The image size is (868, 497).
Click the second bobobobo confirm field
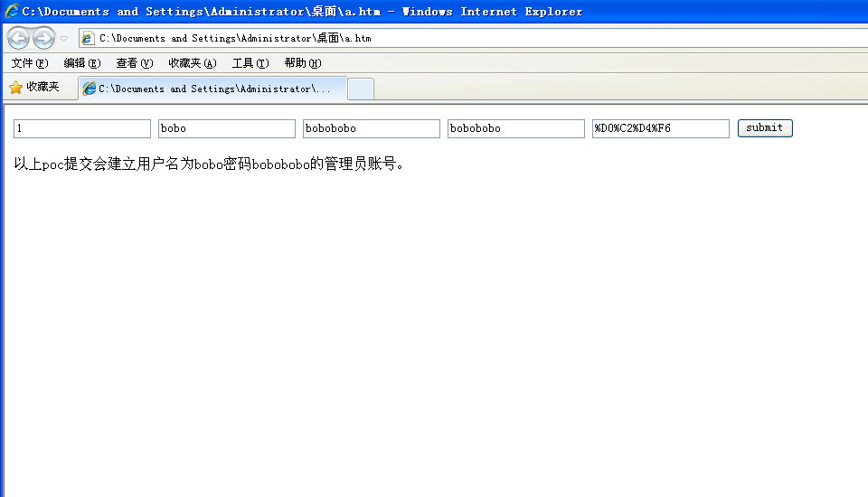click(x=516, y=128)
